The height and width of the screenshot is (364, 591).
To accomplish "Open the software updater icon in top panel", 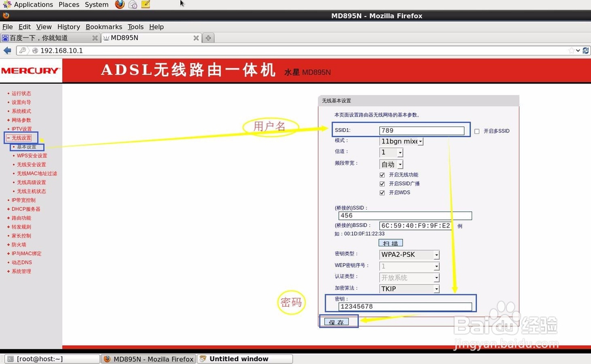I will [x=131, y=4].
